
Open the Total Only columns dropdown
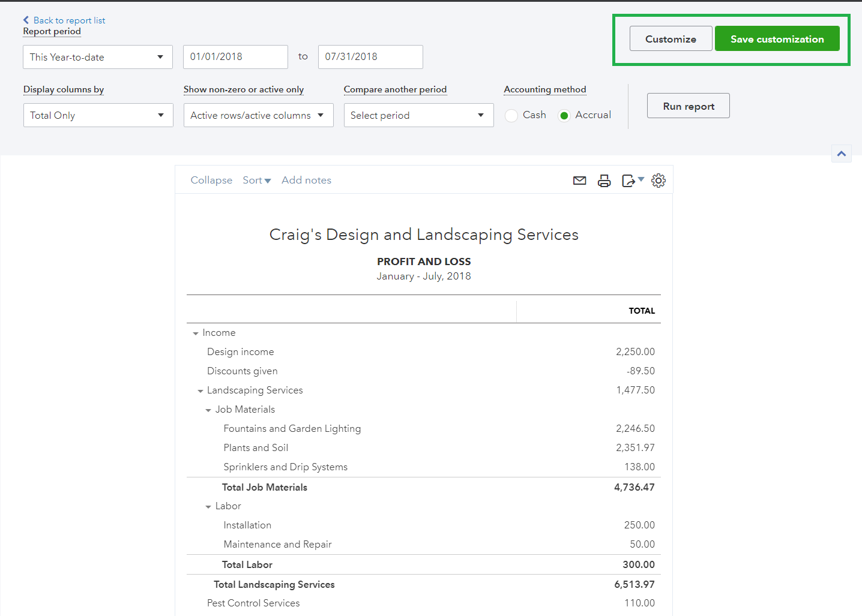(x=98, y=115)
